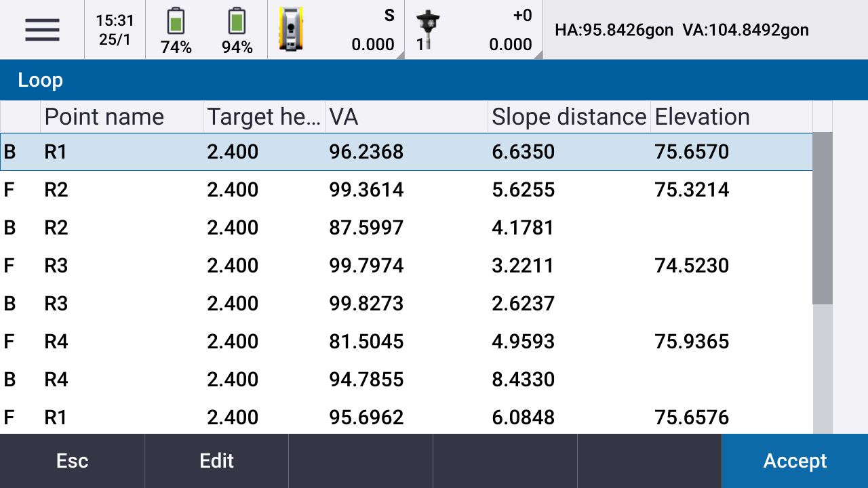Tap the instrument S 0.000 mode readout
Image resolution: width=868 pixels, height=488 pixels.
373,30
